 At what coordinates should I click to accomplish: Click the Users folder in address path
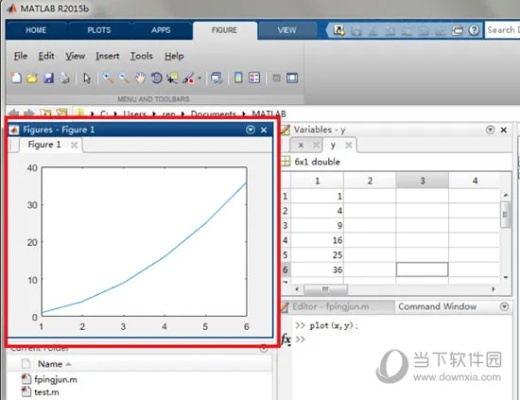(x=135, y=114)
